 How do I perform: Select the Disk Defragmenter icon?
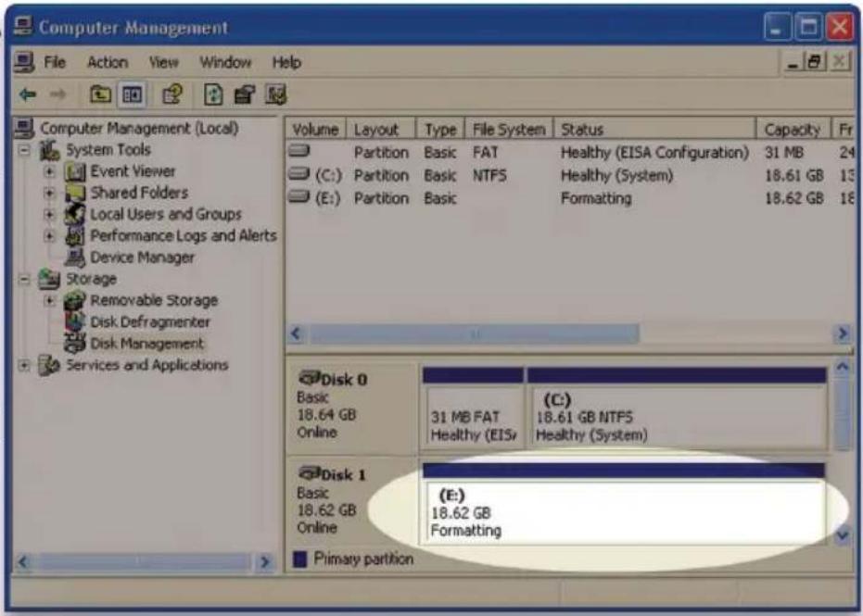pyautogui.click(x=75, y=321)
